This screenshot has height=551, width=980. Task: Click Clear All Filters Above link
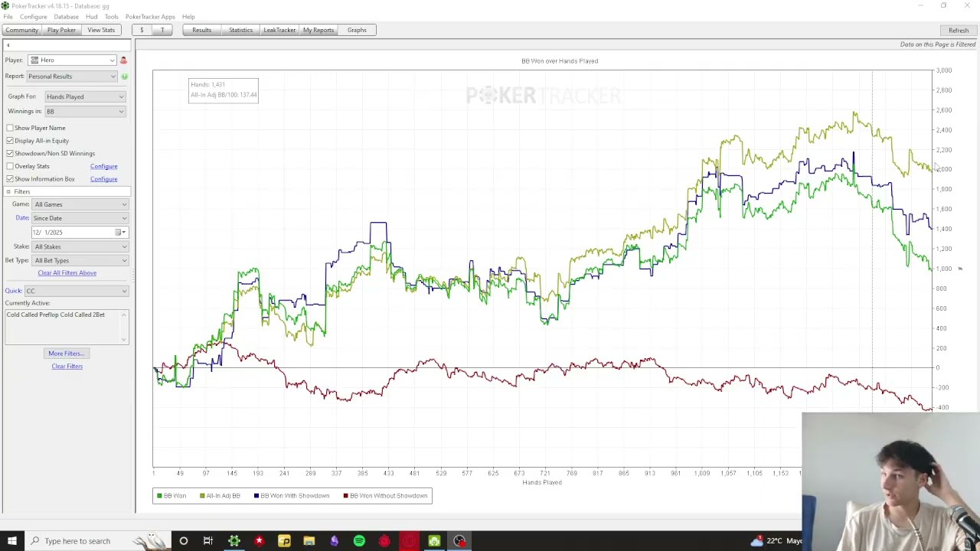point(67,273)
